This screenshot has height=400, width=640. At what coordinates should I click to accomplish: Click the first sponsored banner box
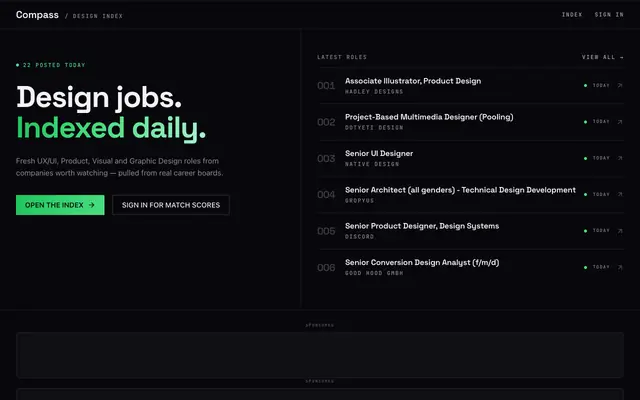pyautogui.click(x=320, y=355)
